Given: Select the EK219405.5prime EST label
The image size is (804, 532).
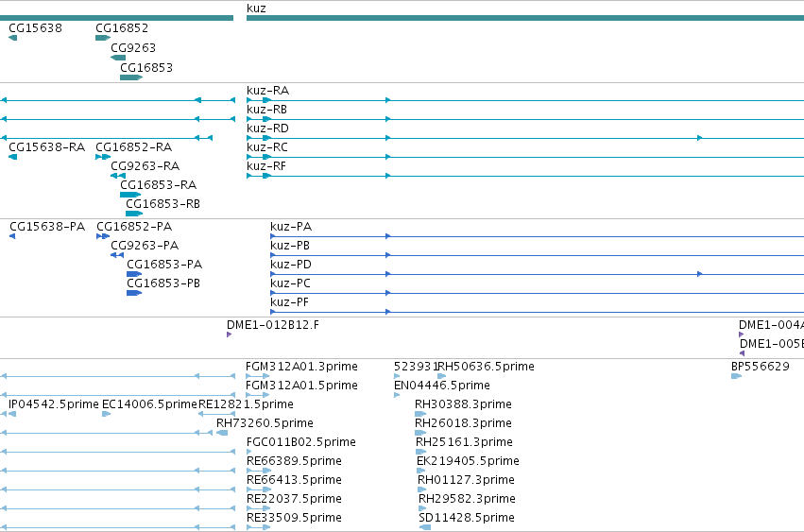Looking at the screenshot, I should click(x=468, y=461).
